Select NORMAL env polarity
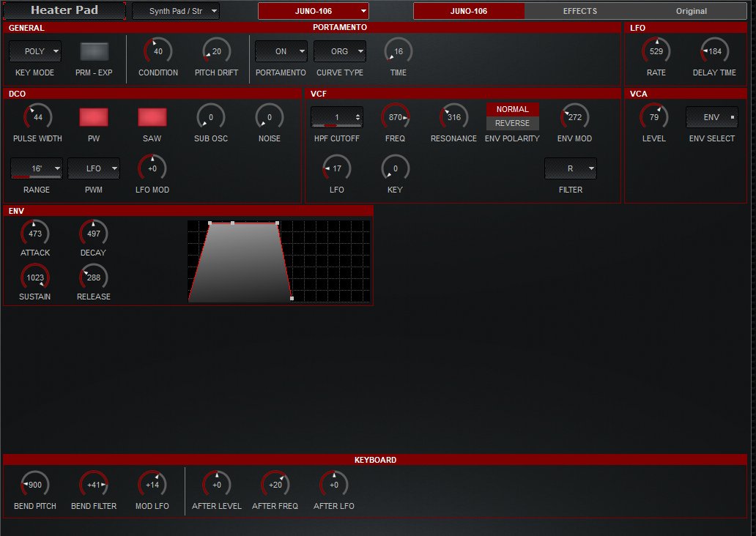The image size is (756, 536). (x=513, y=109)
